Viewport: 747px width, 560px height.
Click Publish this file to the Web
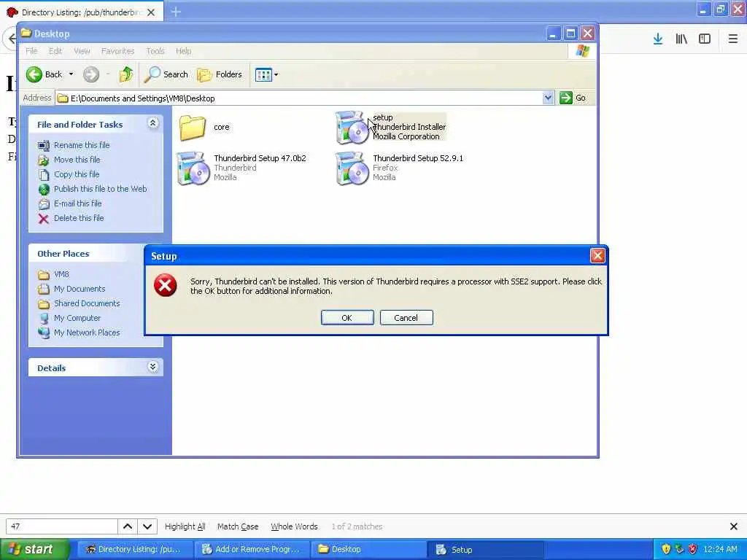coord(100,189)
